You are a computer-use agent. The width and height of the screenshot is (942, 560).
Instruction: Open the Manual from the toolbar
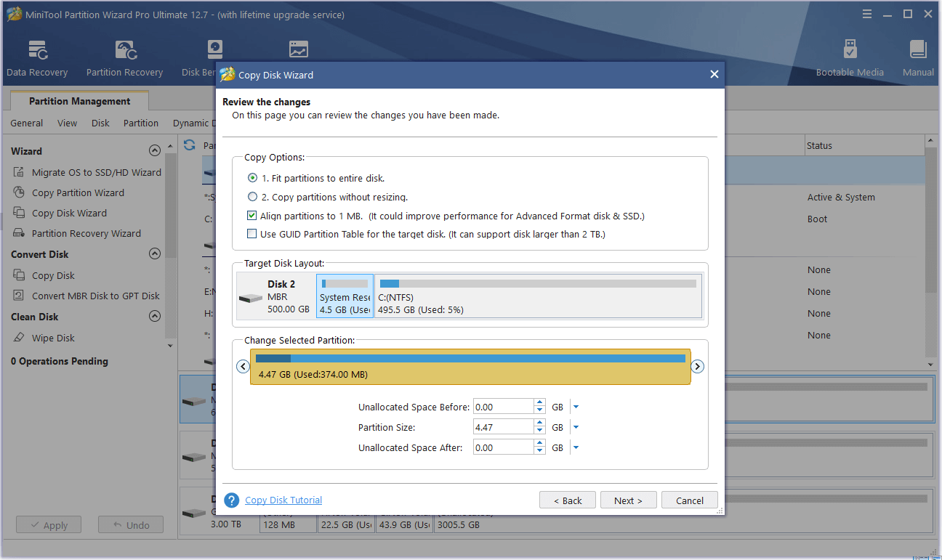click(917, 57)
